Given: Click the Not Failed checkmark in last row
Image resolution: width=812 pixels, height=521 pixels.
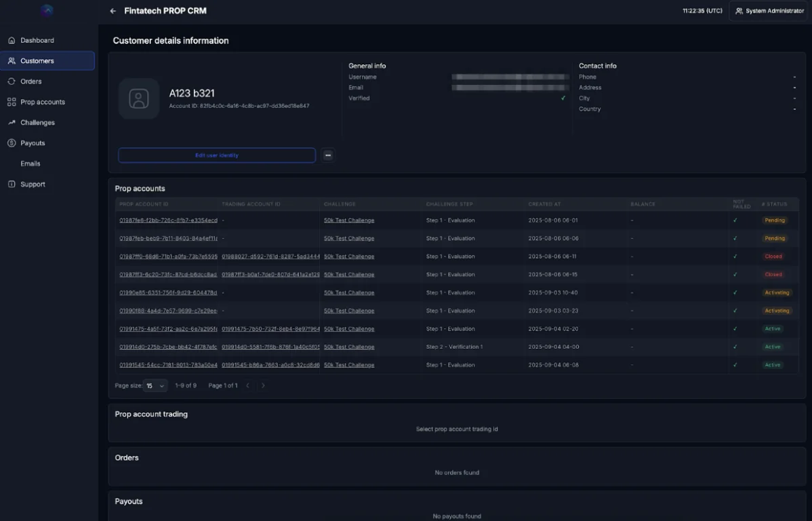Looking at the screenshot, I should (x=735, y=365).
